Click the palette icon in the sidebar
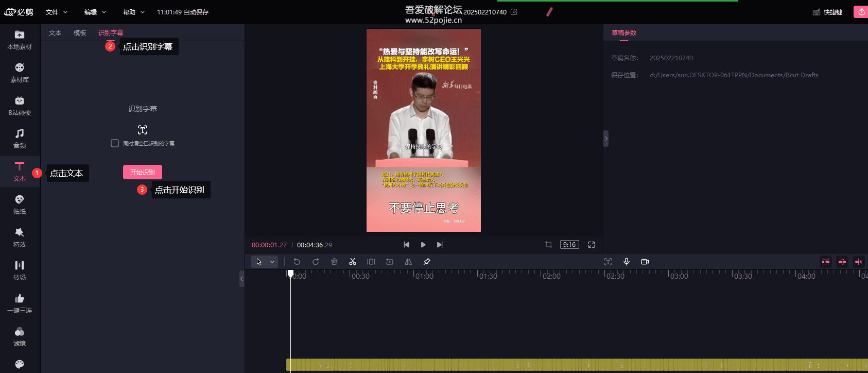The height and width of the screenshot is (373, 868). (20, 364)
